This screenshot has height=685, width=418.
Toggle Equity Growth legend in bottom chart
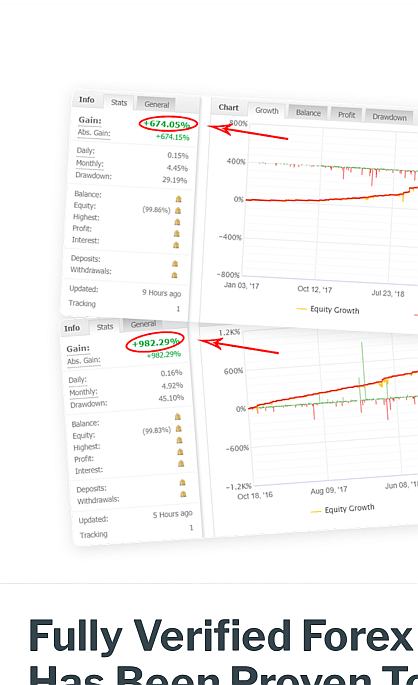click(343, 509)
